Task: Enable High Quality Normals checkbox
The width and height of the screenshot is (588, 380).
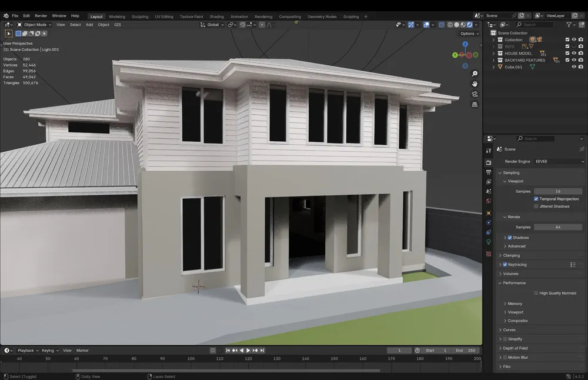Action: (x=536, y=293)
